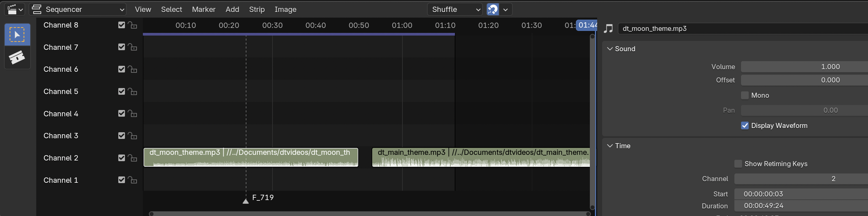Mute Channel 1 via its checkbox
The image size is (868, 216).
(x=122, y=180)
